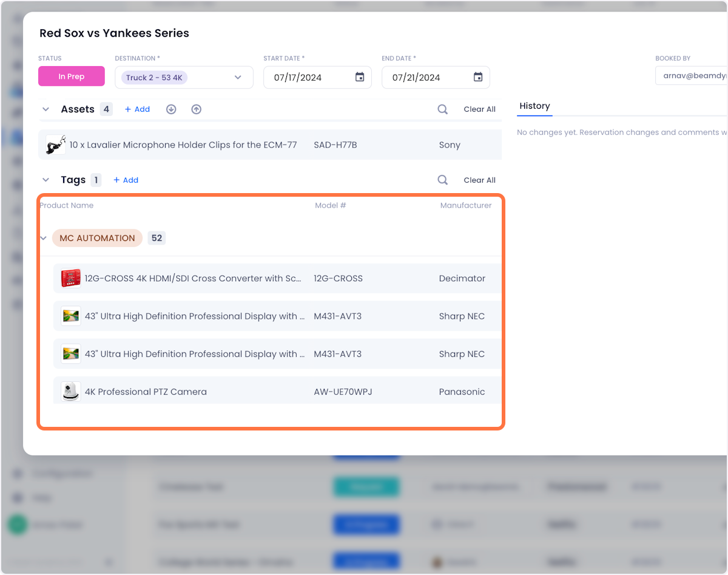Select the 10 x Lavalier Microphone Holder Clips row
728x575 pixels.
[x=270, y=145]
